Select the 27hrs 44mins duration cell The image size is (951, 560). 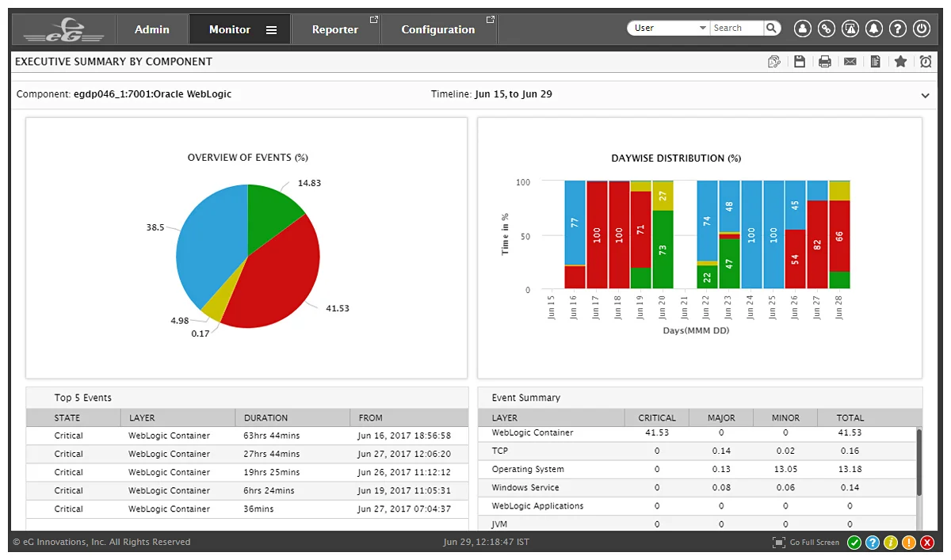(272, 454)
